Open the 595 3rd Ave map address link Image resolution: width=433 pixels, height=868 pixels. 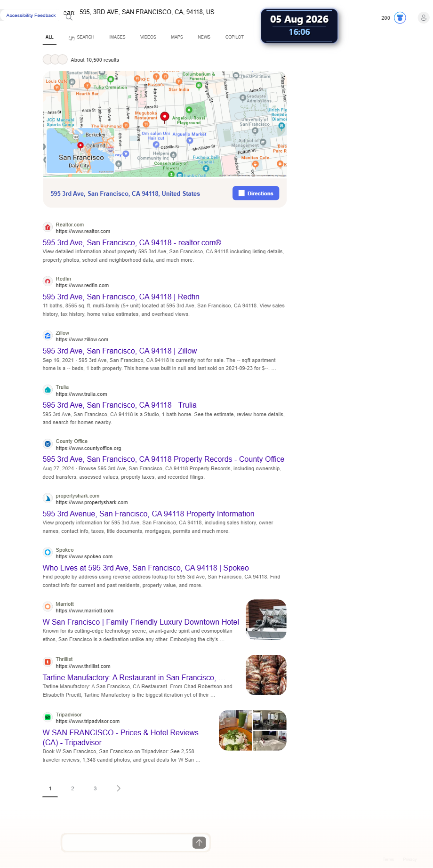tap(125, 194)
